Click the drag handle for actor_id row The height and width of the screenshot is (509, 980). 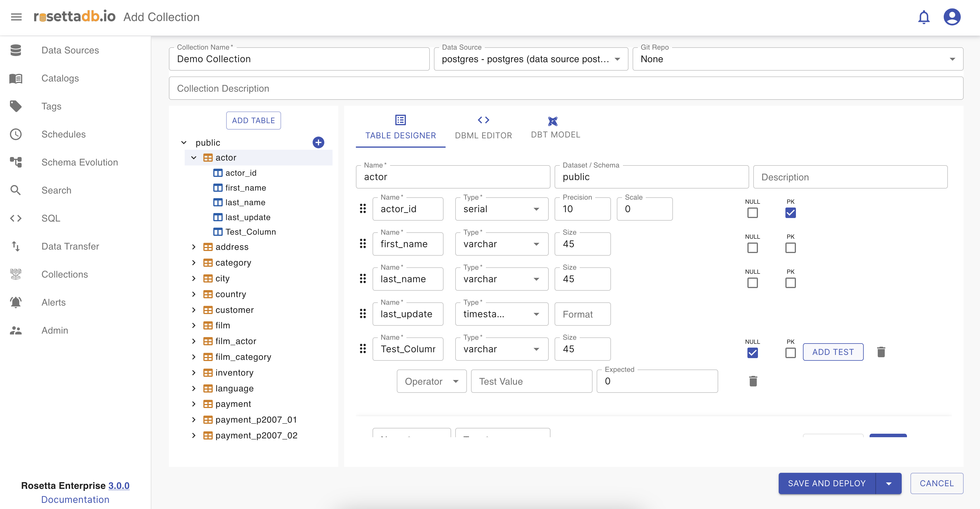[363, 209]
